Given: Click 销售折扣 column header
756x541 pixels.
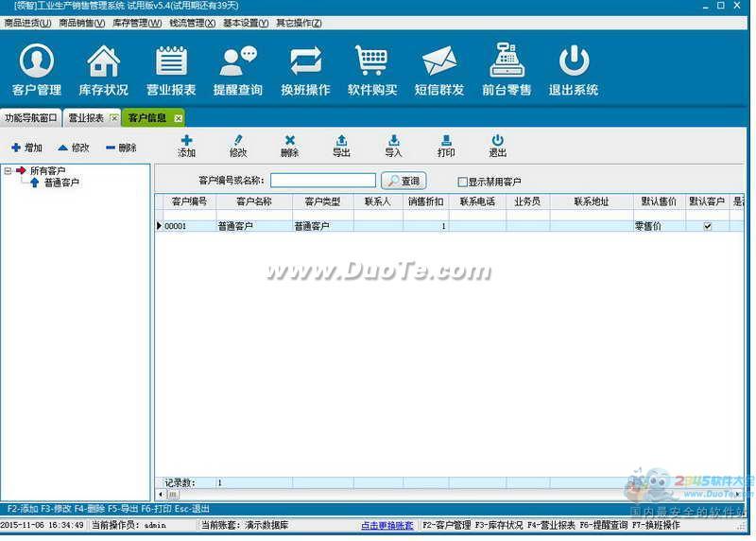Looking at the screenshot, I should (426, 201).
